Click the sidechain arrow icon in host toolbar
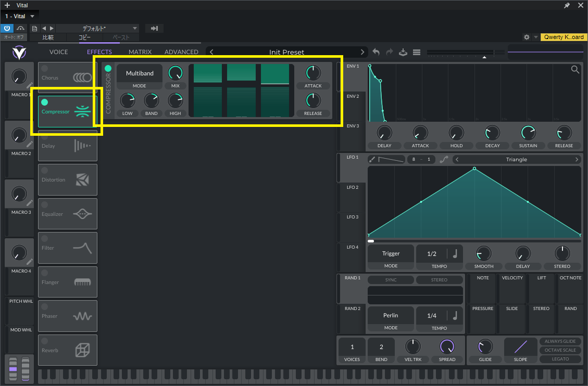Viewport: 588px width, 386px height. pos(154,29)
